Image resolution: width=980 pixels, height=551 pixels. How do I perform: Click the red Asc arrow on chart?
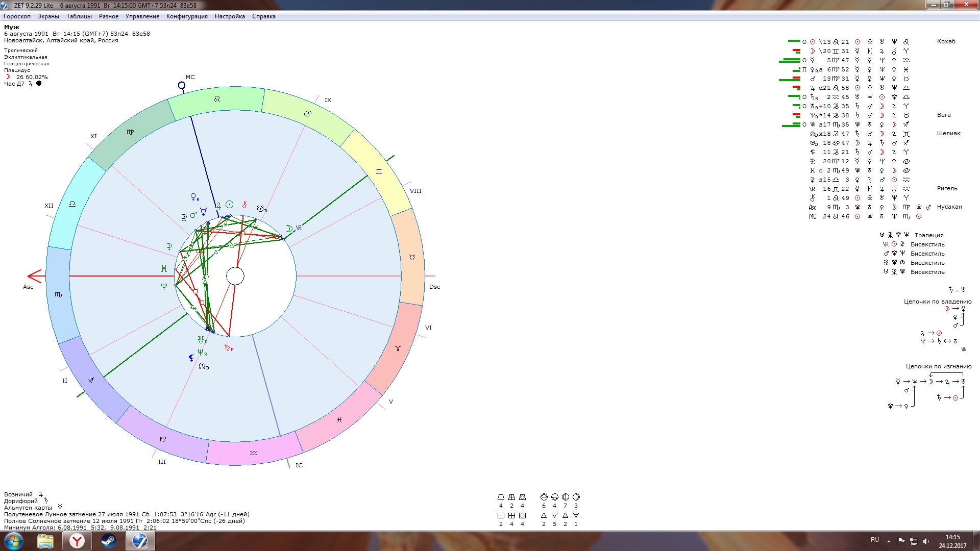click(x=35, y=276)
